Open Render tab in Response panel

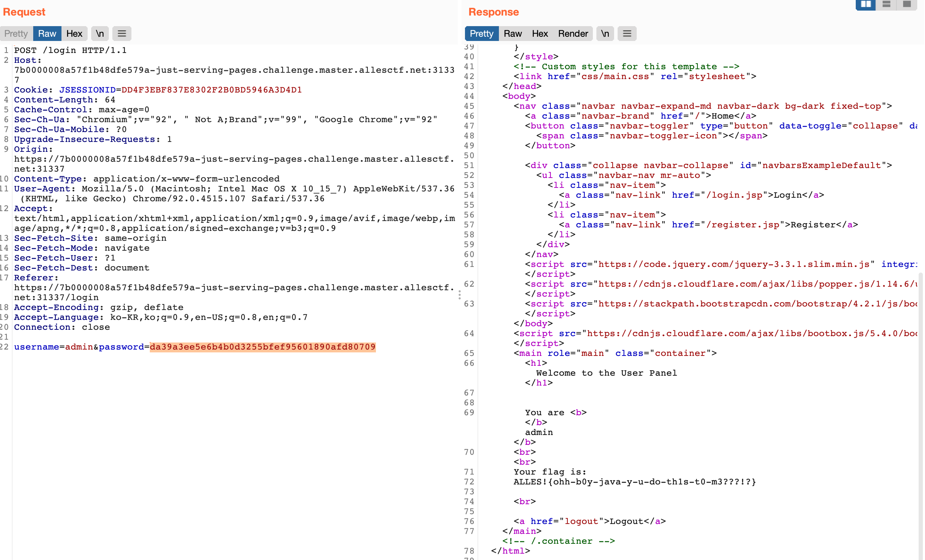(573, 34)
